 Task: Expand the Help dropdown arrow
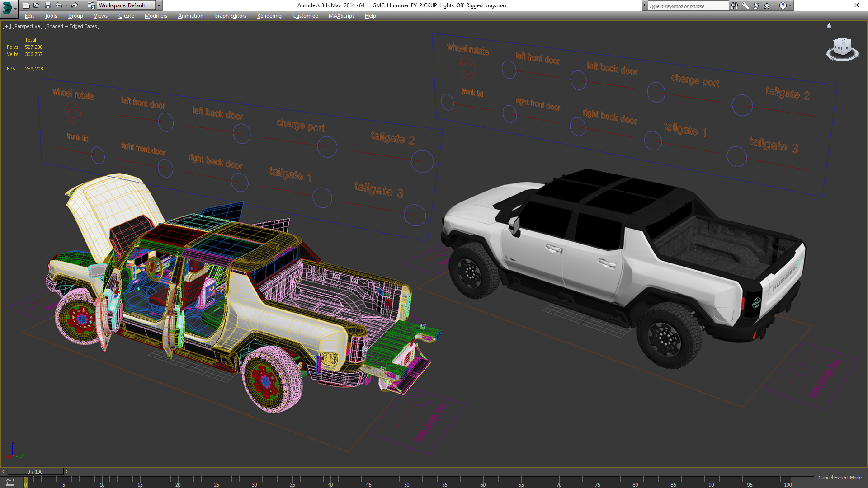(x=790, y=5)
